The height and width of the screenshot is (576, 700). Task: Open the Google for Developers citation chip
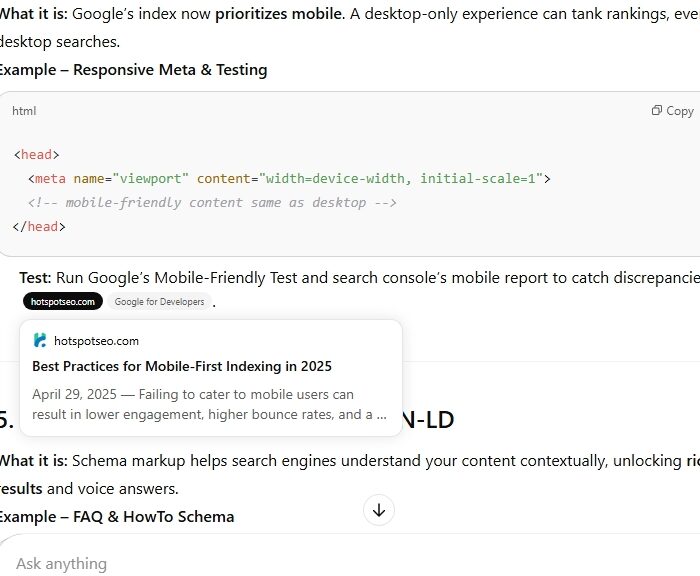pos(159,302)
